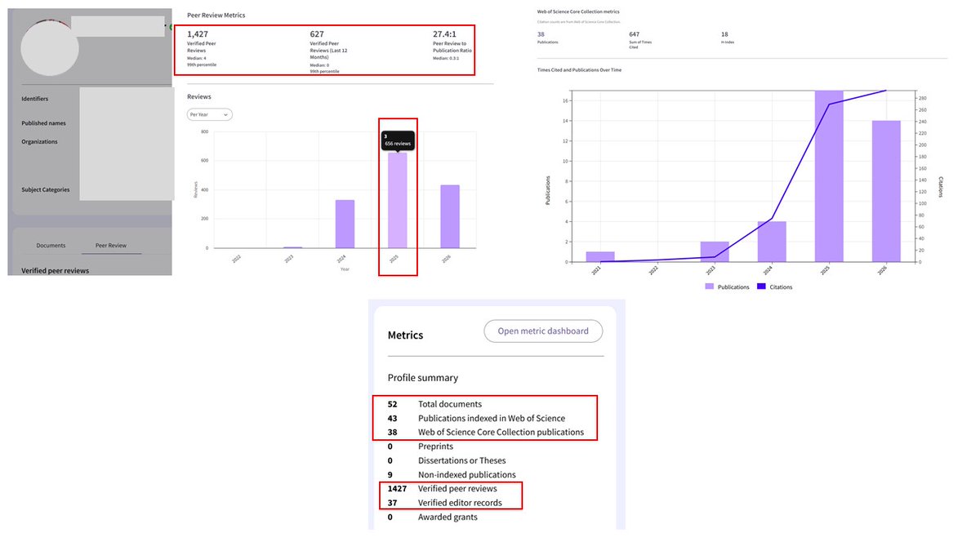Click 'Times Cited and Publications Over Time' title

(578, 71)
